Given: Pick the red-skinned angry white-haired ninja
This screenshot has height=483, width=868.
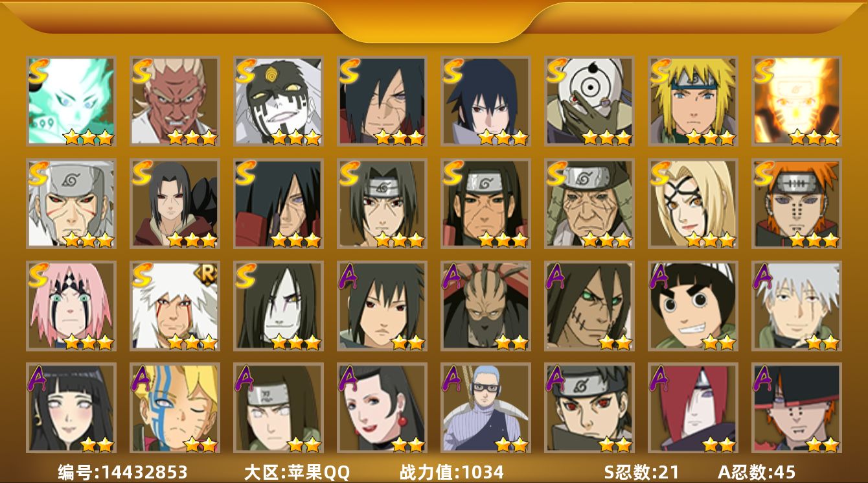Looking at the screenshot, I should click(x=175, y=101).
